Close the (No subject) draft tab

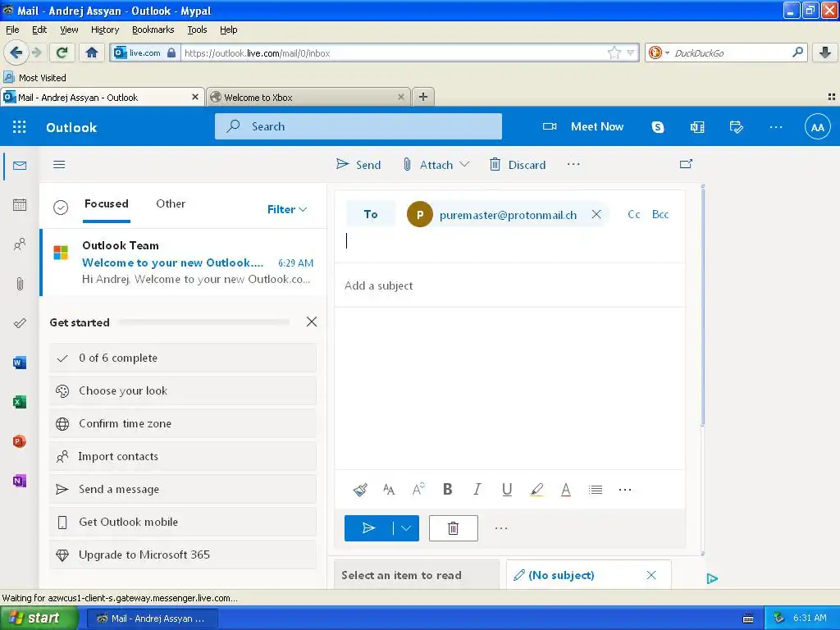pyautogui.click(x=651, y=575)
